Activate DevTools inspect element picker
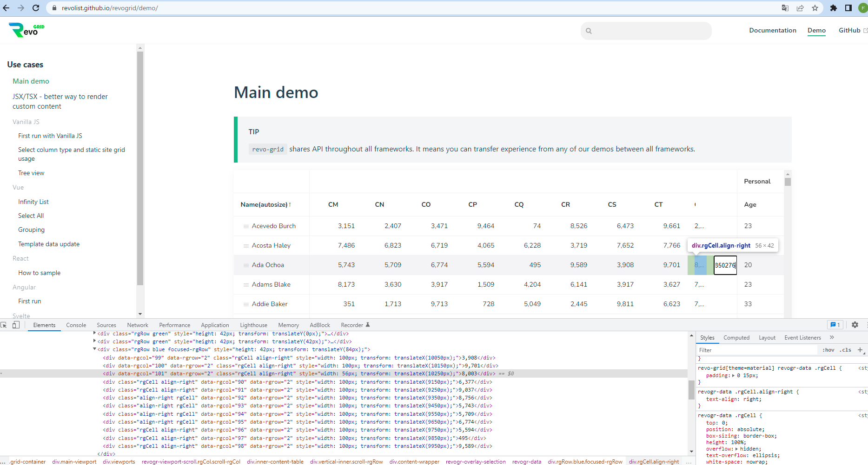This screenshot has width=868, height=465. [x=4, y=325]
